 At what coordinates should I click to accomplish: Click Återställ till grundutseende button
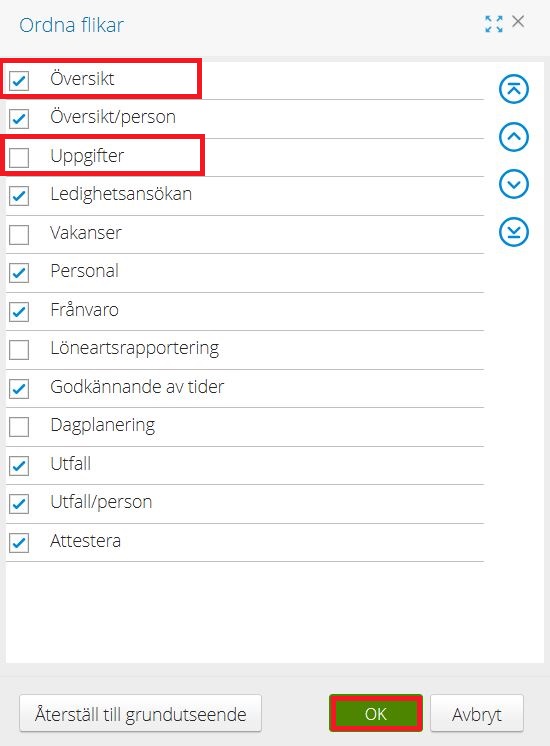tap(140, 713)
